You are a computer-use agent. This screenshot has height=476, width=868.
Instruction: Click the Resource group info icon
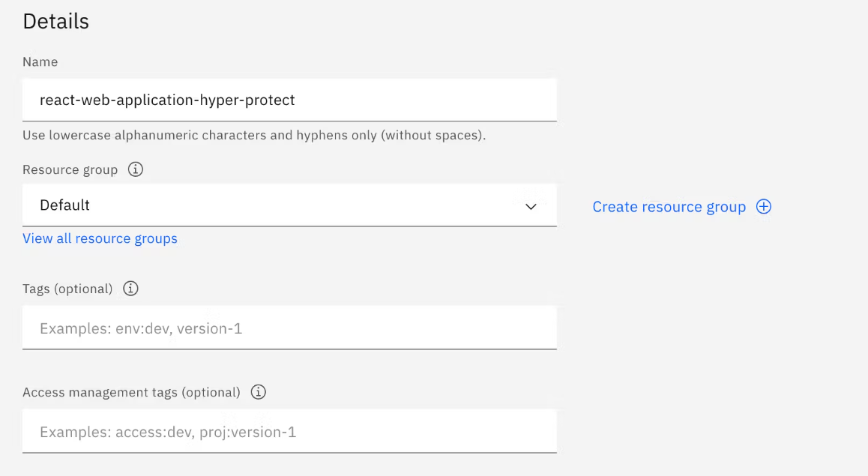(136, 169)
